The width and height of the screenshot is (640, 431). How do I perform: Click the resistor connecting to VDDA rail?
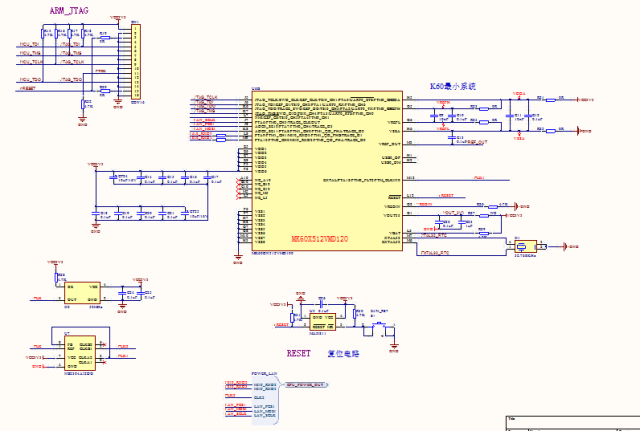pos(551,100)
